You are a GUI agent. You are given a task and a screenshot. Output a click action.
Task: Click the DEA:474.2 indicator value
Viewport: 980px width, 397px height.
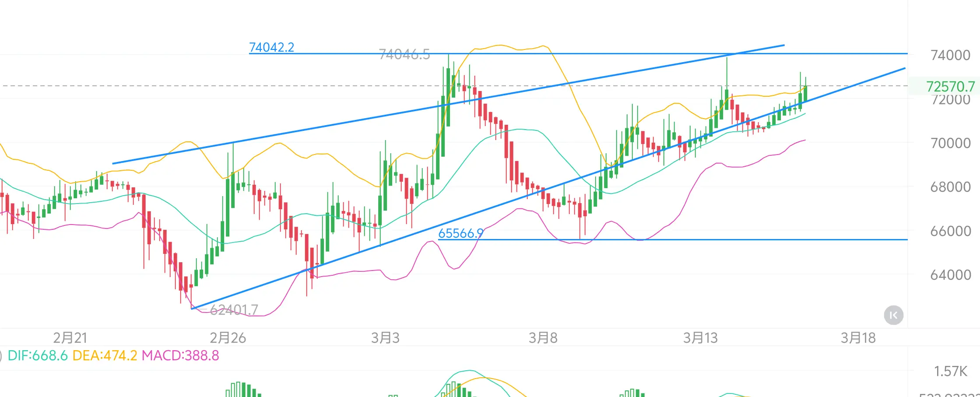[105, 355]
